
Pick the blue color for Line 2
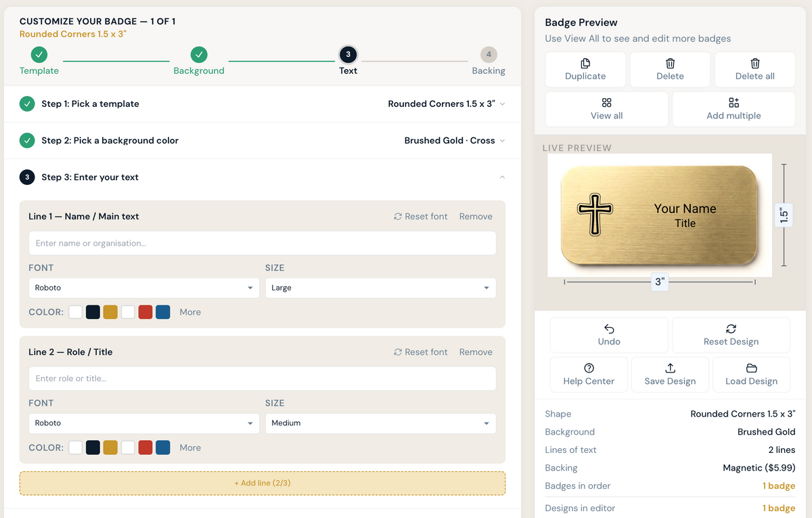click(162, 448)
